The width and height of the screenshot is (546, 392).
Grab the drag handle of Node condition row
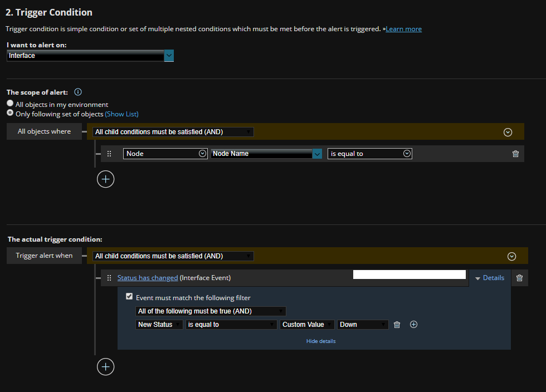pos(109,154)
